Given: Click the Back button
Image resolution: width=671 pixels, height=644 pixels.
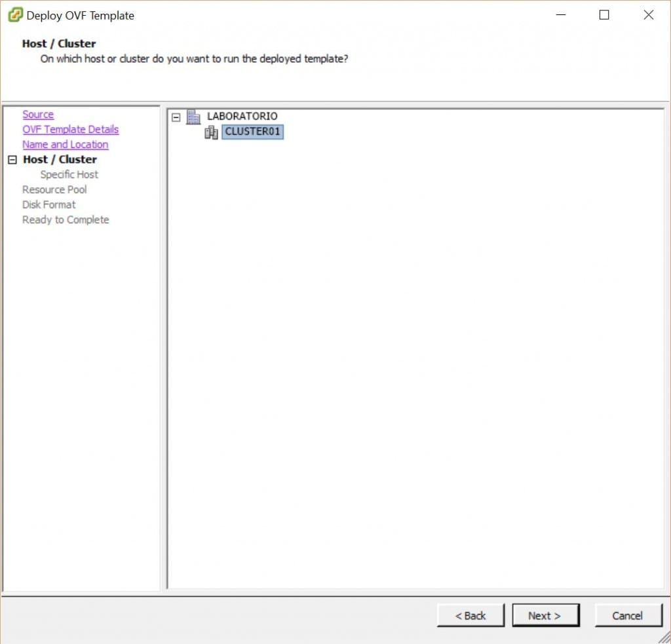Looking at the screenshot, I should (470, 615).
